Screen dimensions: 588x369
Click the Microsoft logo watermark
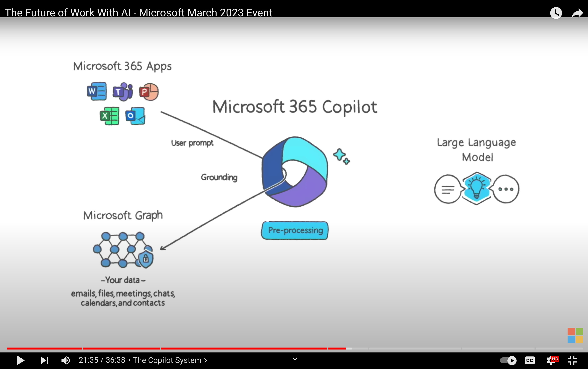point(575,335)
